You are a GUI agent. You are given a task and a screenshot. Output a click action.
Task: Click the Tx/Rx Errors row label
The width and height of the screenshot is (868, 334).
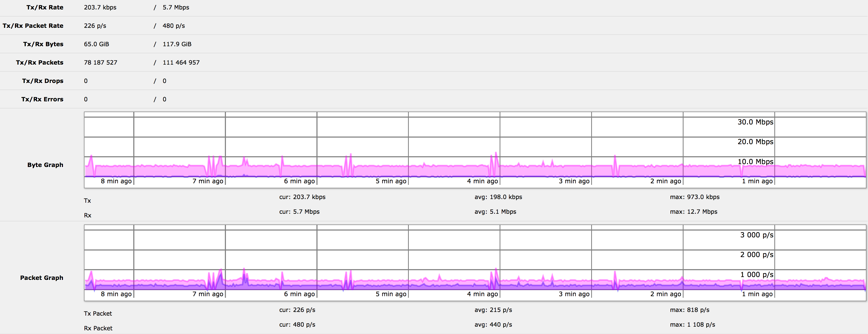point(43,99)
